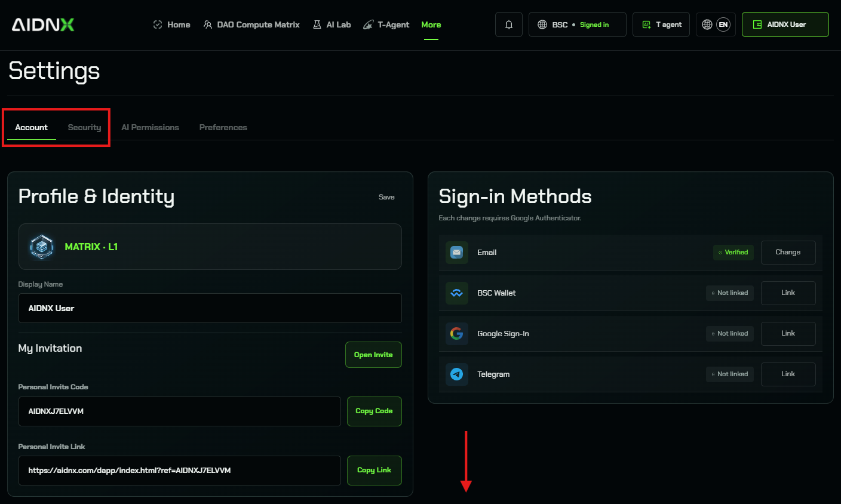
Task: Click Google Sign-In Not linked status
Action: click(x=730, y=334)
